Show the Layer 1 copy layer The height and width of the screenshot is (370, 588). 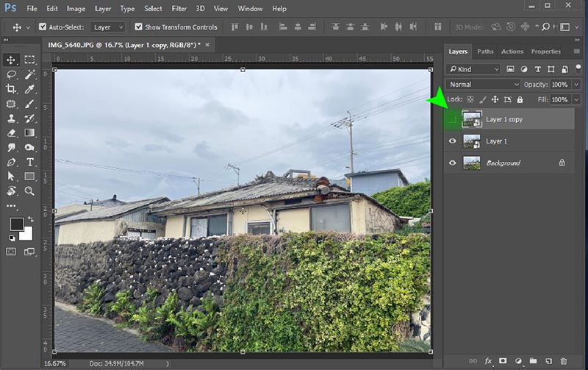pos(452,119)
